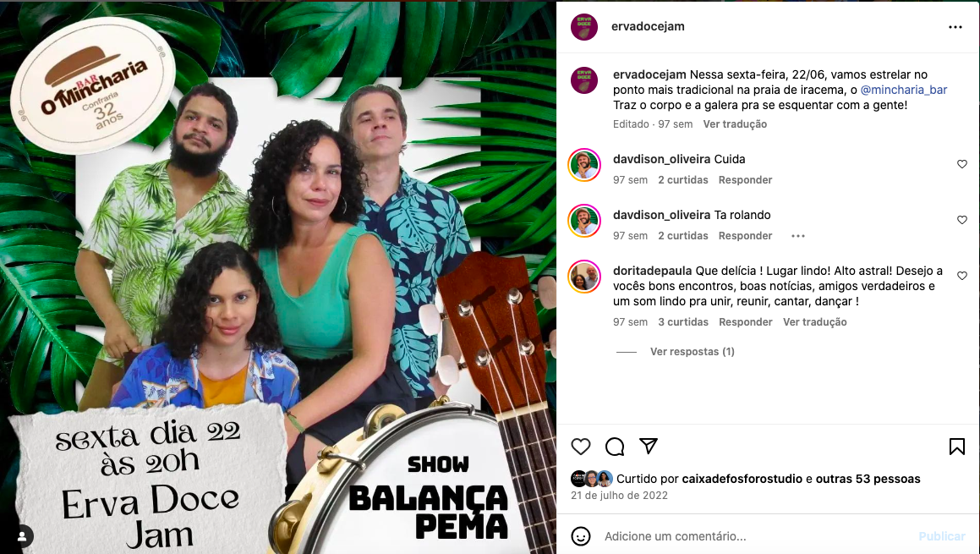Open emoji picker smiley icon
Viewport: 980px width, 554px height.
[581, 536]
